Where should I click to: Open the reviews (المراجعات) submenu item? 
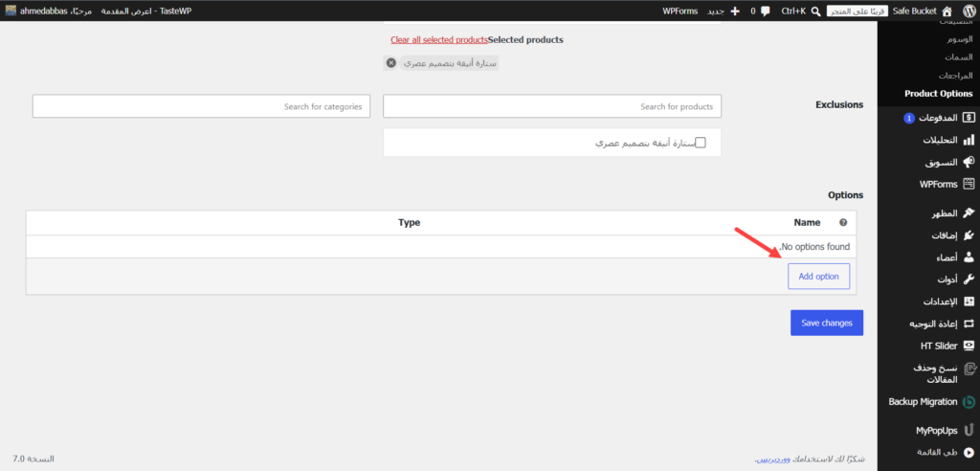(x=956, y=75)
